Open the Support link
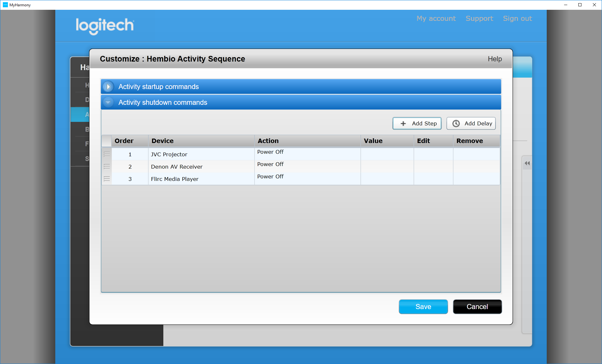602x364 pixels. [x=479, y=19]
